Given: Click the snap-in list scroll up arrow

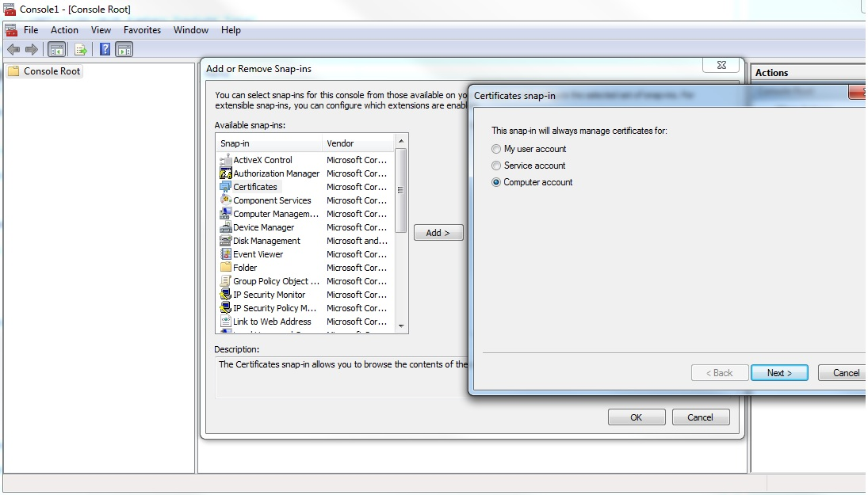Looking at the screenshot, I should [x=401, y=141].
